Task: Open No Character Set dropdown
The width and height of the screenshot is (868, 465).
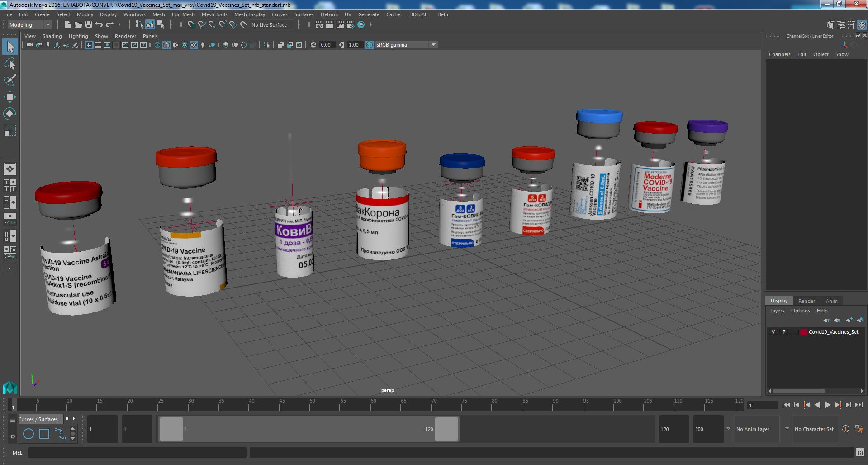Action: 814,429
